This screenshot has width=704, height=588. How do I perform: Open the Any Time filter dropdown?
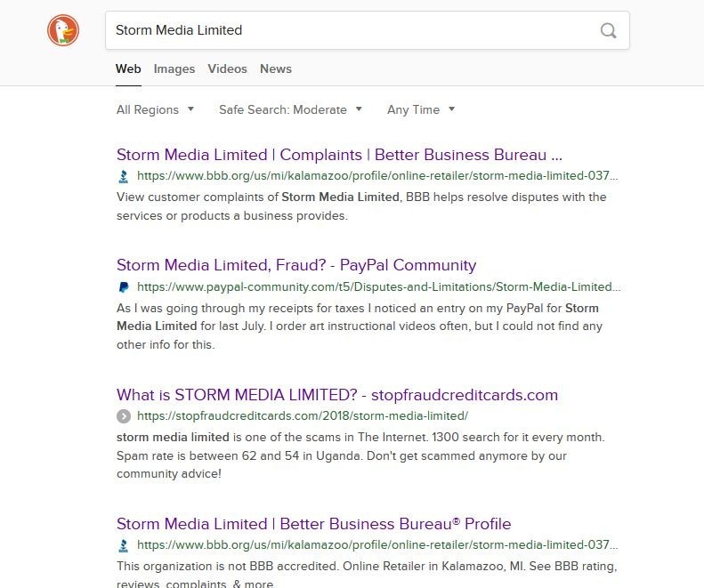click(421, 110)
